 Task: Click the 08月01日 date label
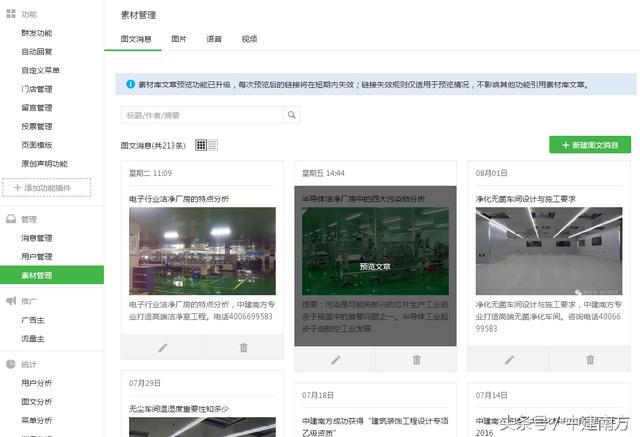pyautogui.click(x=491, y=173)
